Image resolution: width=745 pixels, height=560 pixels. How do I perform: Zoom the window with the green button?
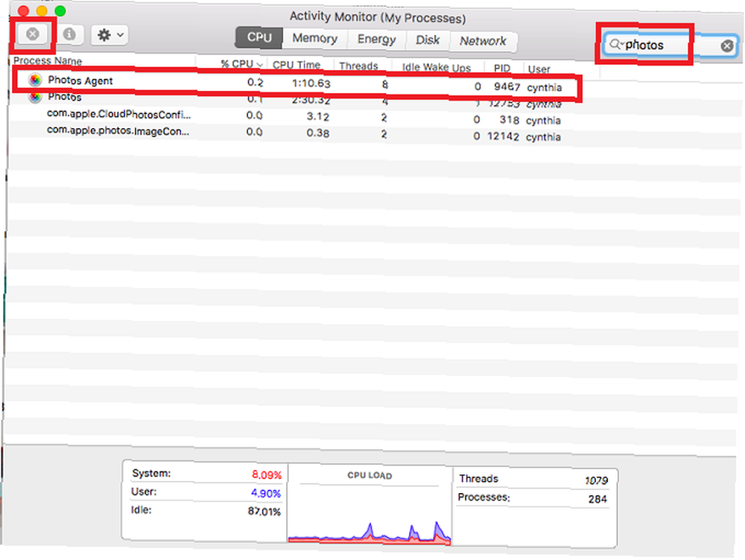pyautogui.click(x=60, y=10)
